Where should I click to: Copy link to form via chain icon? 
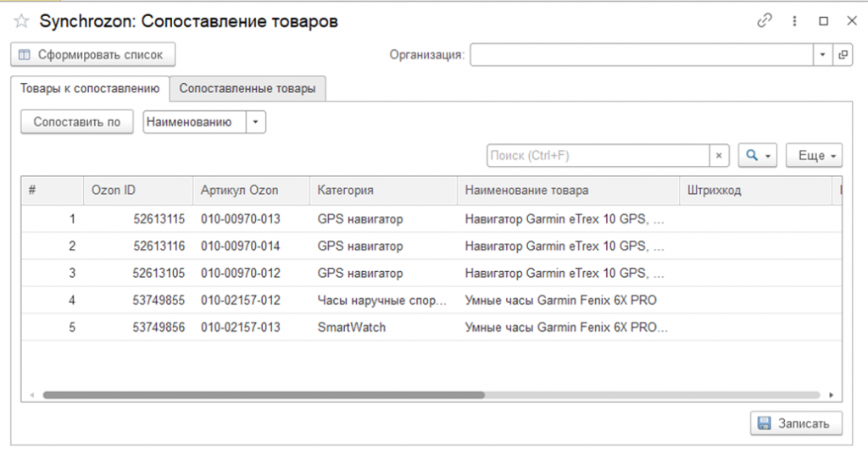pos(765,21)
